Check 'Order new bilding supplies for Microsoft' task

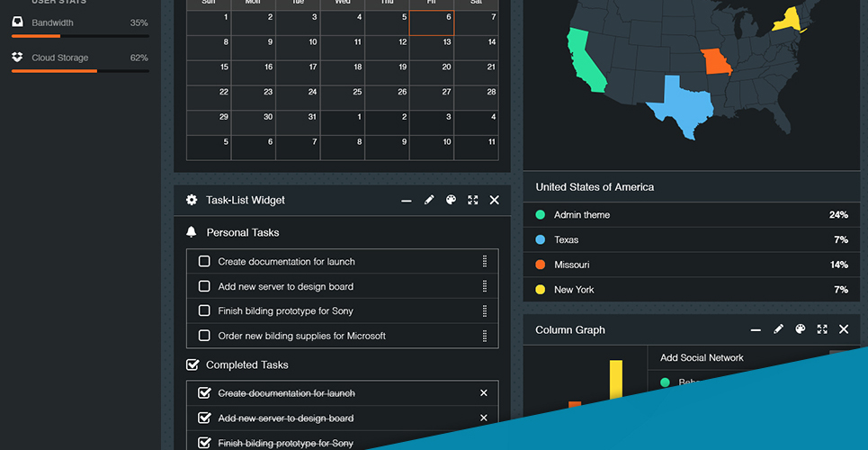[204, 336]
